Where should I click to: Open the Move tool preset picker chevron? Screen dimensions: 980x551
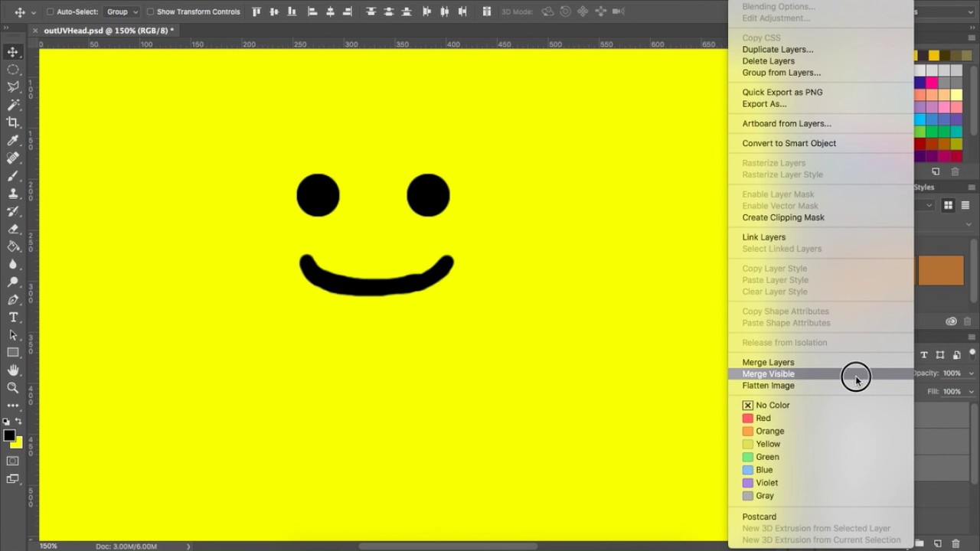pyautogui.click(x=34, y=12)
